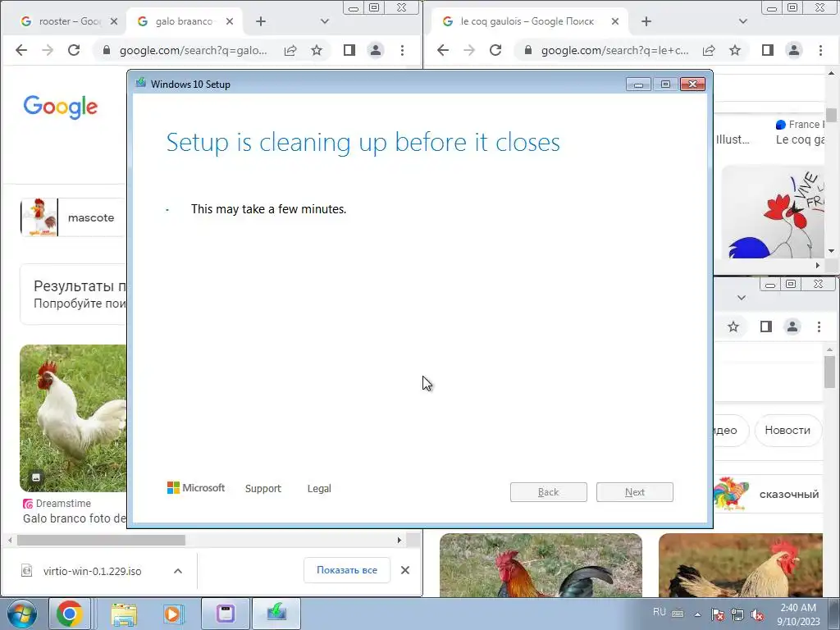Image resolution: width=840 pixels, height=630 pixels.
Task: Open Legal link in Windows 10 Setup
Action: click(319, 489)
